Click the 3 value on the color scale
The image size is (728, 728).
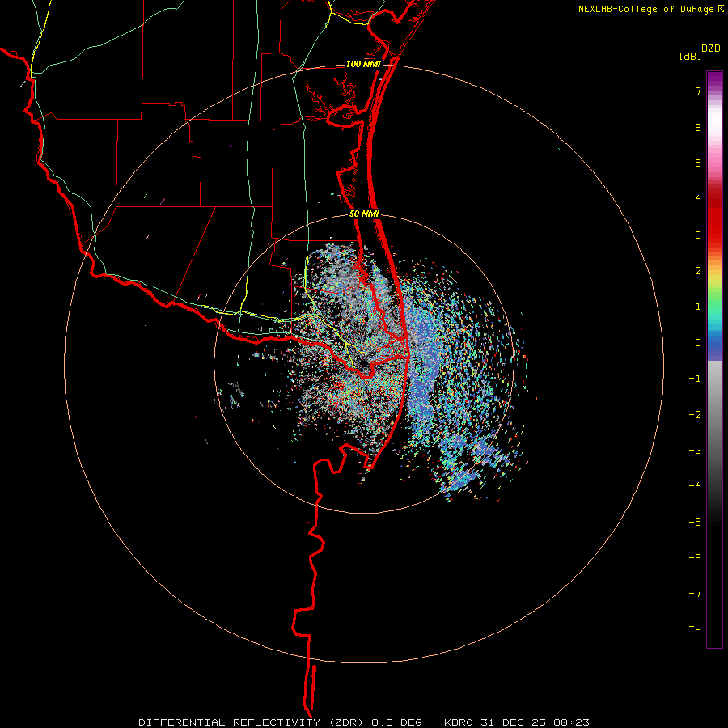[x=698, y=235]
